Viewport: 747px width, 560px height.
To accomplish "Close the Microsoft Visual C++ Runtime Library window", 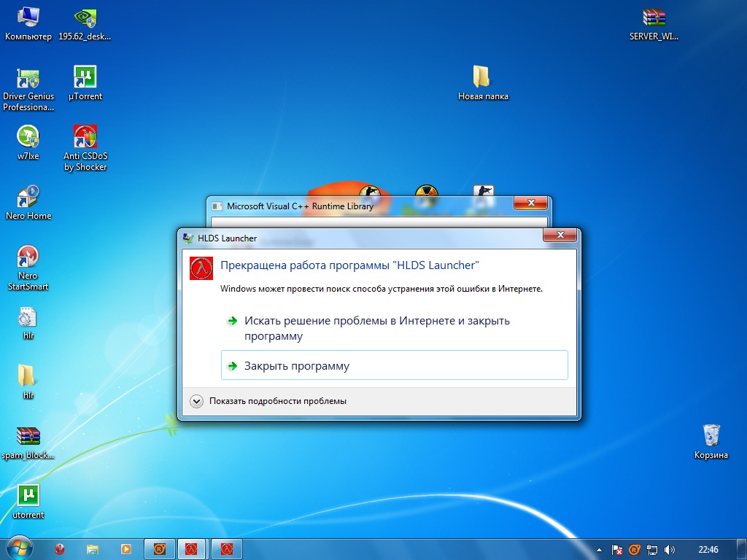I will click(x=531, y=203).
